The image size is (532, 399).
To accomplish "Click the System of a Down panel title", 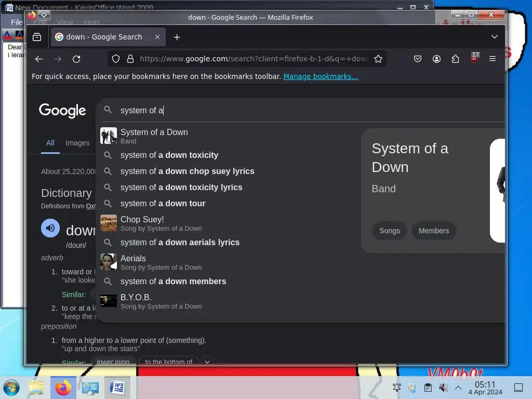I will pyautogui.click(x=410, y=158).
